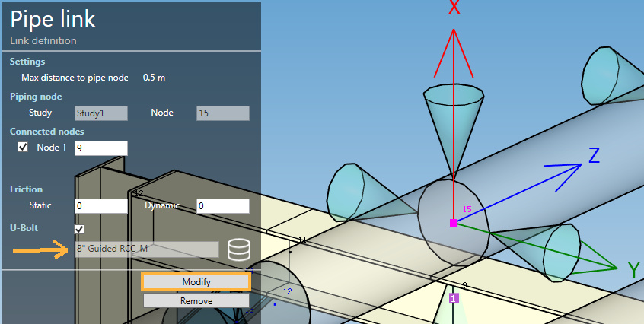Click the piping Node field showing 15
644x324 pixels.
[x=222, y=113]
